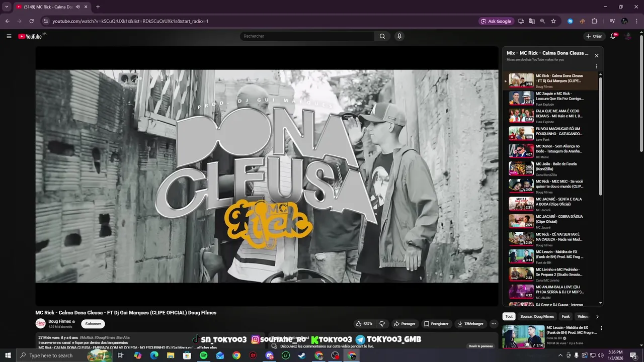This screenshot has width=644, height=362.
Task: Click the Créer button
Action: (594, 36)
